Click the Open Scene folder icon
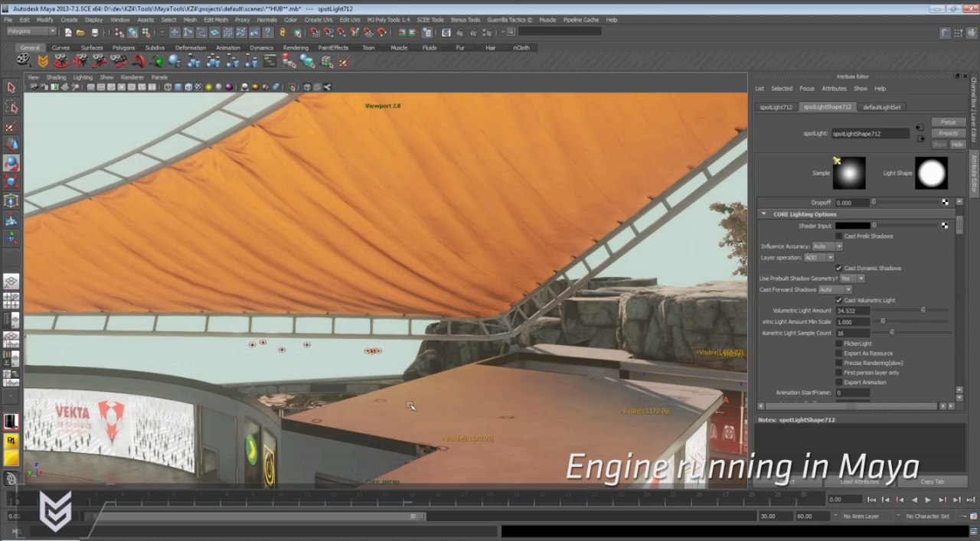 click(x=80, y=32)
